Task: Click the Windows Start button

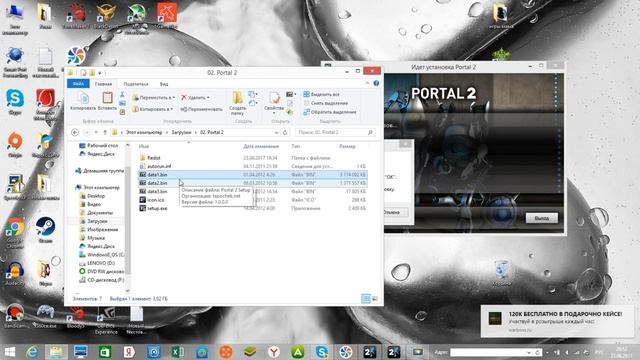Action: click(x=9, y=352)
